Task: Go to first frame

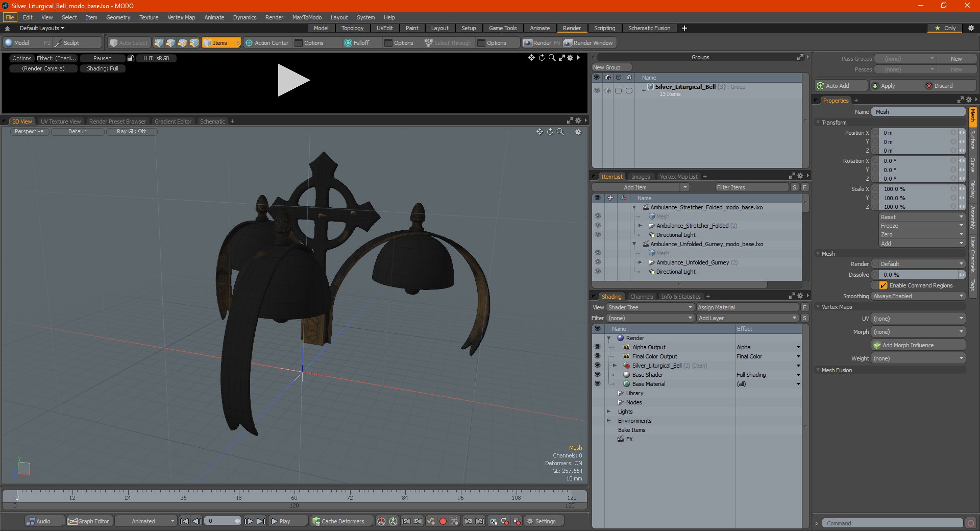Action: [185, 521]
